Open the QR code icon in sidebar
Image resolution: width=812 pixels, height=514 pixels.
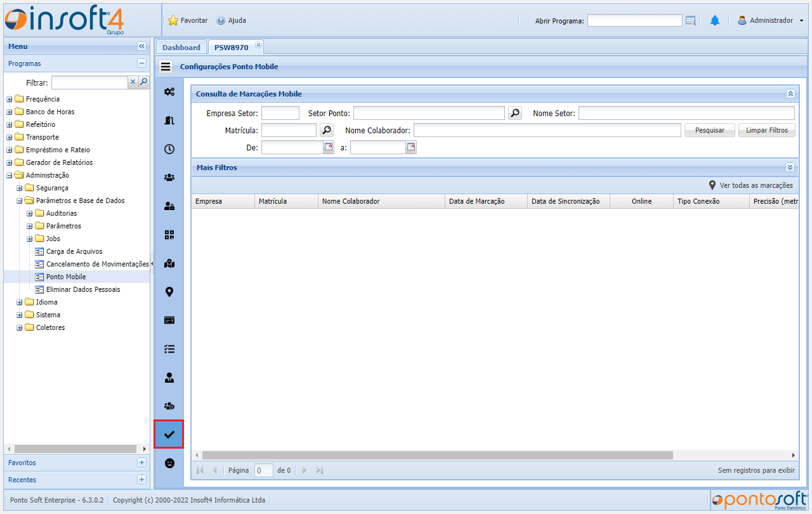169,235
